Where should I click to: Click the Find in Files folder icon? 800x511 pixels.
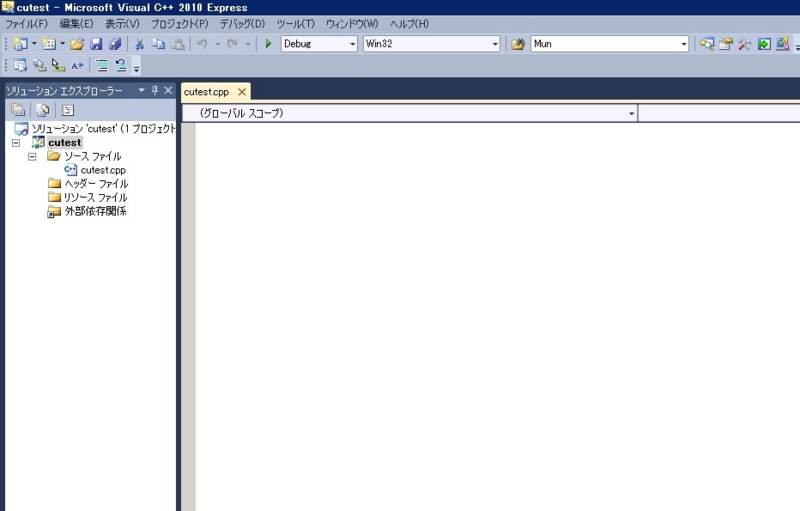tap(518, 44)
